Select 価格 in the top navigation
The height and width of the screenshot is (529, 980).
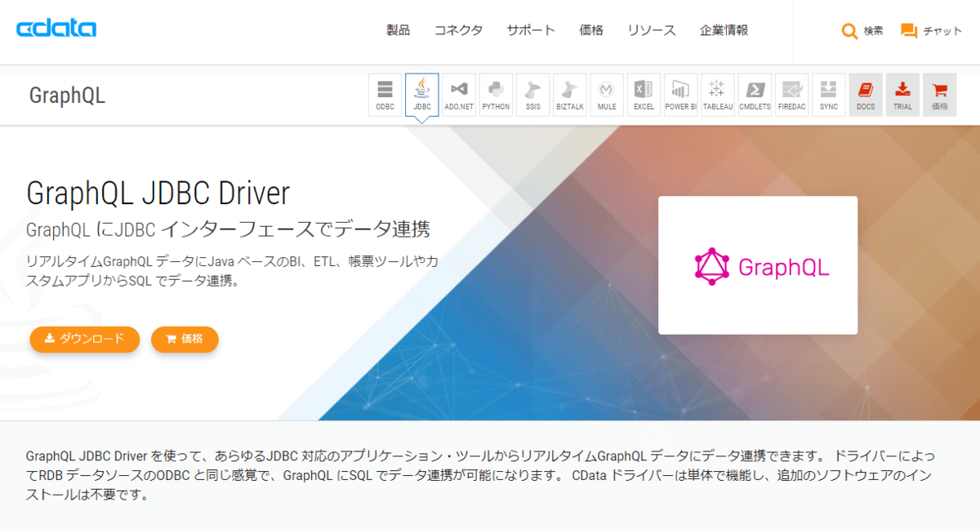(591, 30)
